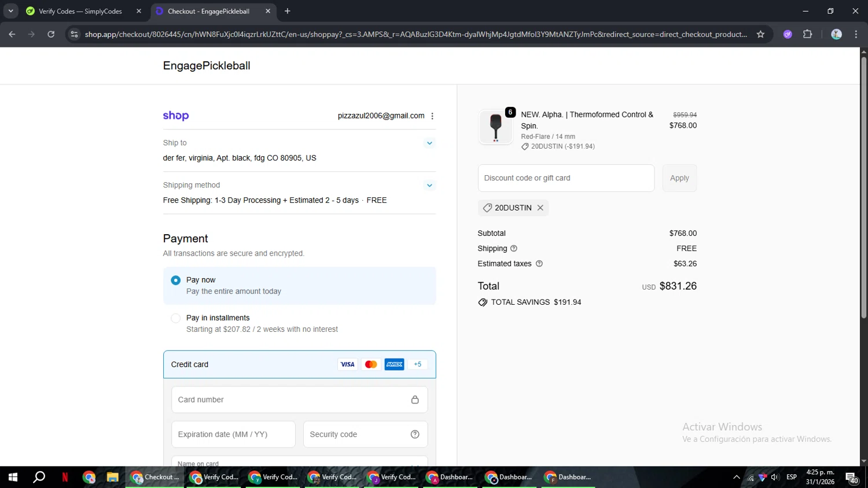The width and height of the screenshot is (868, 488).
Task: Click the volume icon in system tray
Action: click(x=775, y=477)
